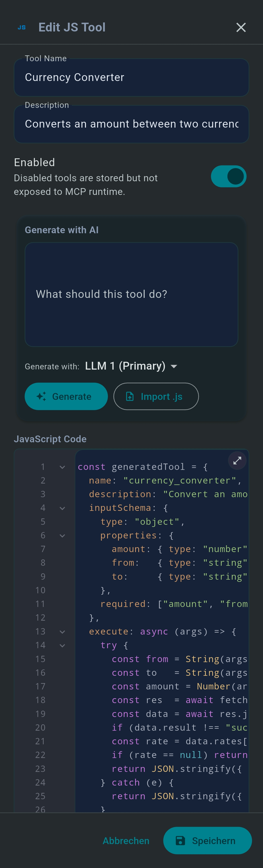Screen dimensions: 263x868
Task: Collapse execute fold on line 13
Action: 62,632
